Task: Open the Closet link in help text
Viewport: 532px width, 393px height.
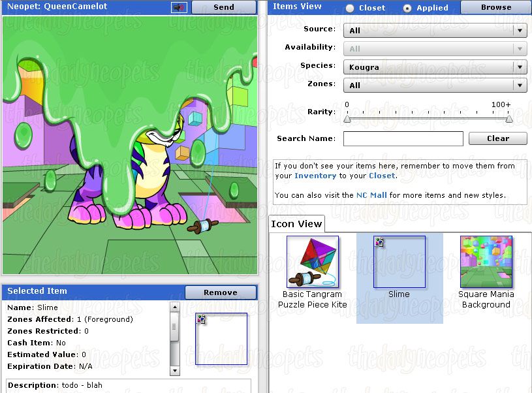Action: coord(382,176)
